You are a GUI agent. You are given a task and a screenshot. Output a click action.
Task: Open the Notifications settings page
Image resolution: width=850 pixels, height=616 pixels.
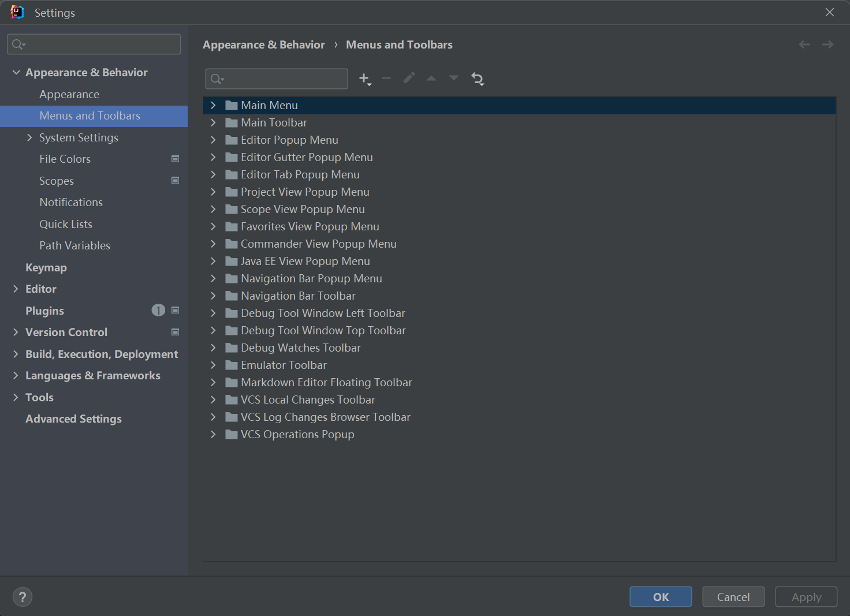(x=71, y=202)
